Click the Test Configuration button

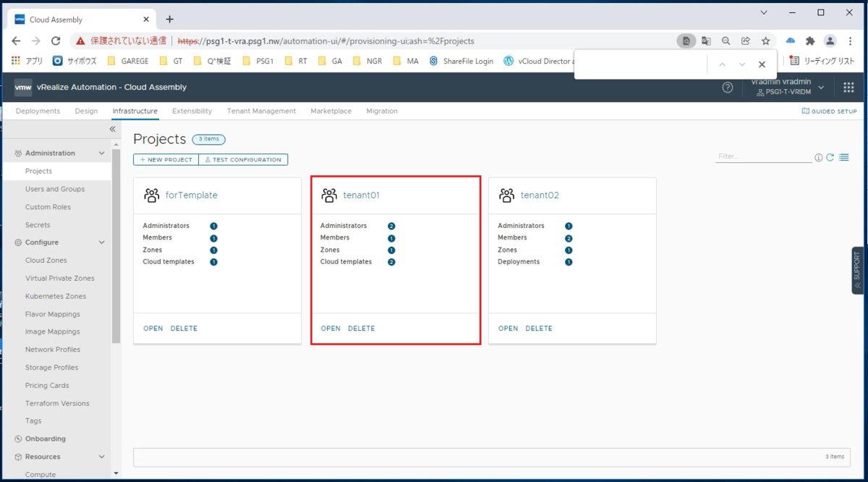tap(243, 159)
